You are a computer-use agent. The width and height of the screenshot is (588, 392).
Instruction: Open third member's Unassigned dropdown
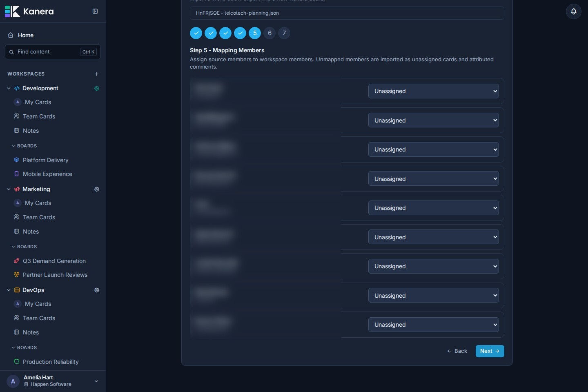coord(433,149)
